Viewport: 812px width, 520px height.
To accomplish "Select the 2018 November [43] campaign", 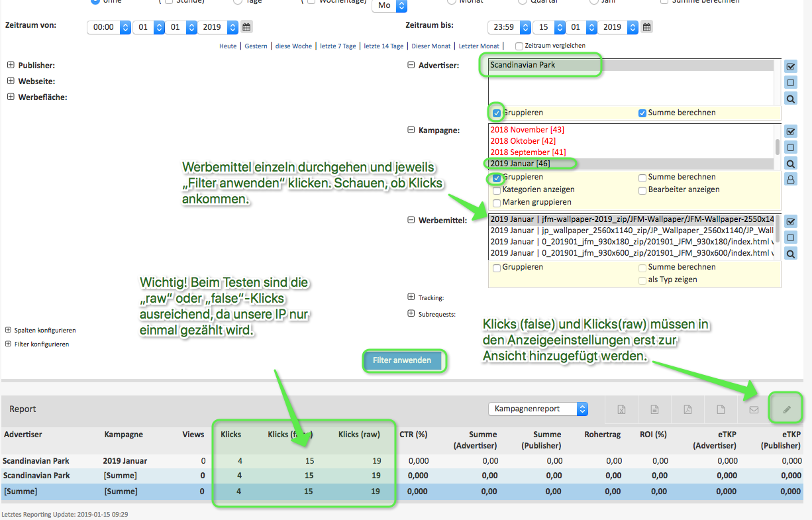I will [x=527, y=130].
